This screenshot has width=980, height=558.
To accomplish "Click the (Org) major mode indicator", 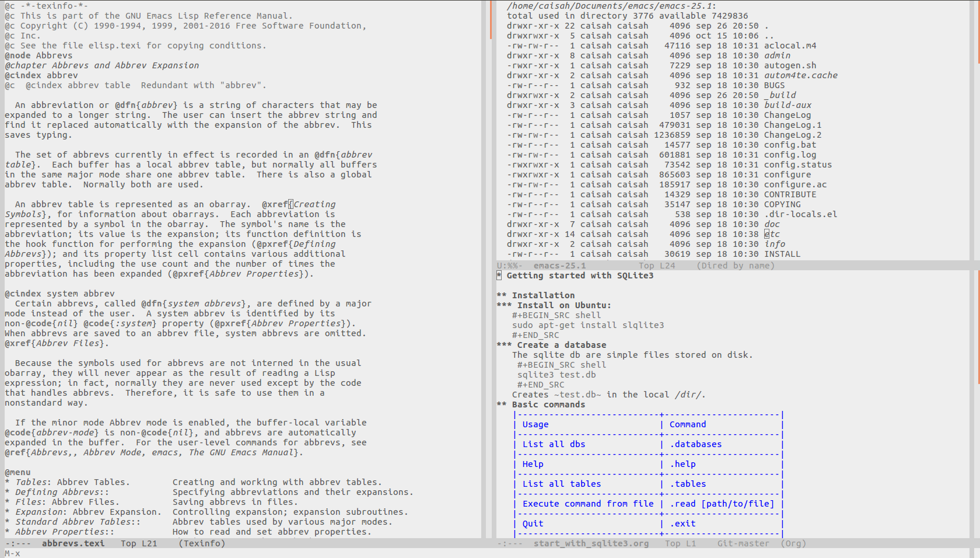I will 794,543.
